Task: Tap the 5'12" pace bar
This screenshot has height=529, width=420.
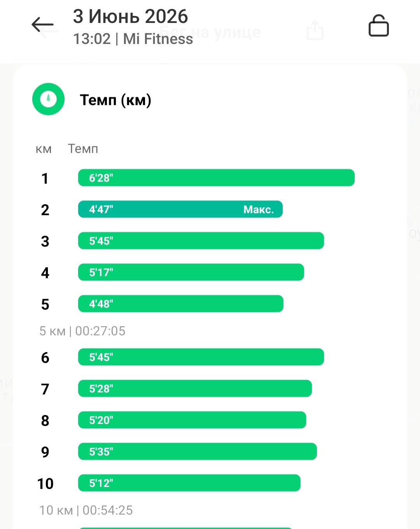Action: tap(189, 483)
